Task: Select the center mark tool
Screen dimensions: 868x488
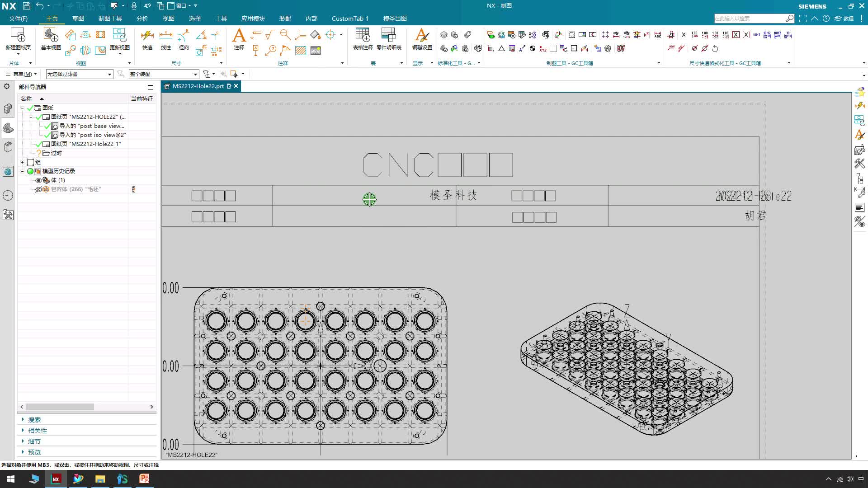Action: [330, 35]
